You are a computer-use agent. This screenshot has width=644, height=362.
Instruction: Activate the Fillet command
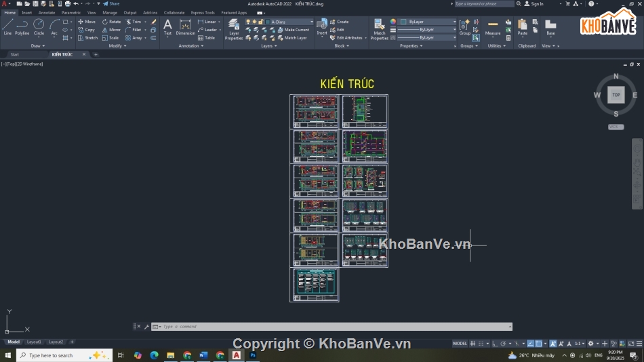(x=134, y=30)
